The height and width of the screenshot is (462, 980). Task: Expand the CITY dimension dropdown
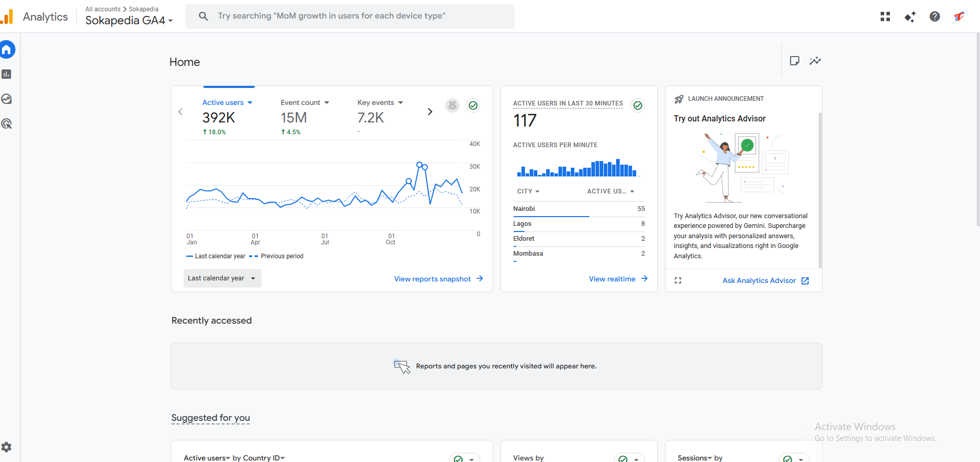[x=528, y=191]
